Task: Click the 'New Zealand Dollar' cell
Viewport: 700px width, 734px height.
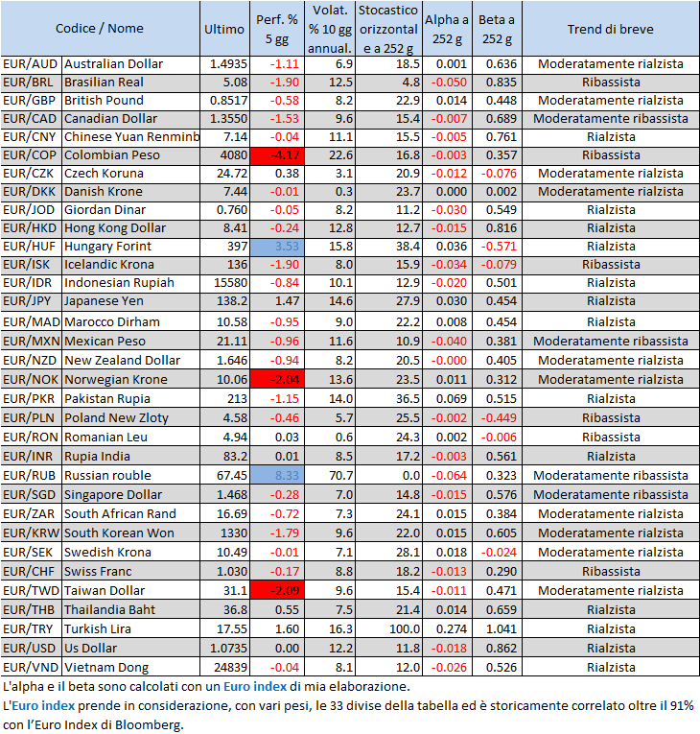Action: (131, 361)
